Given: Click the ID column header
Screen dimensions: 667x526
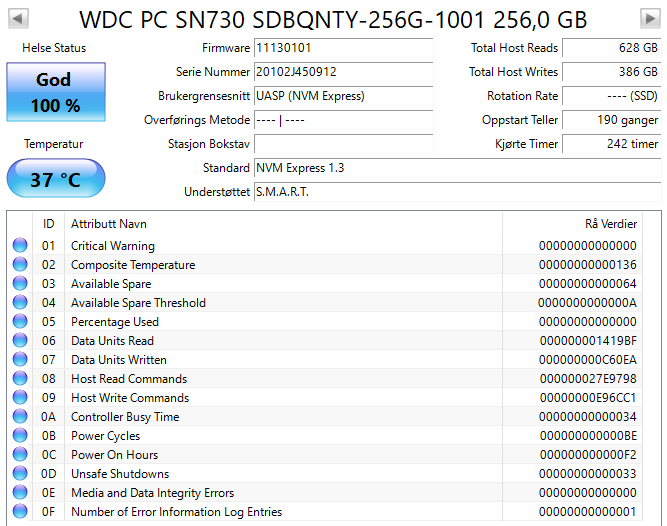Looking at the screenshot, I should (48, 224).
